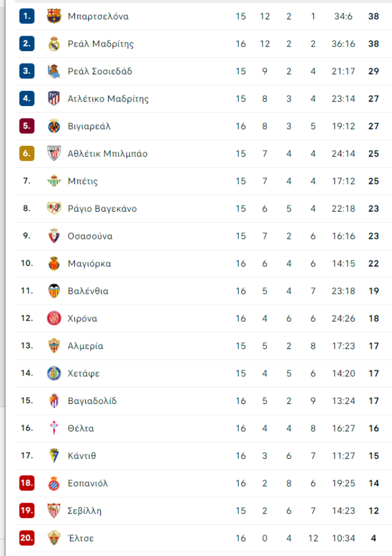Click the blue rank 1 badge

[27, 16]
